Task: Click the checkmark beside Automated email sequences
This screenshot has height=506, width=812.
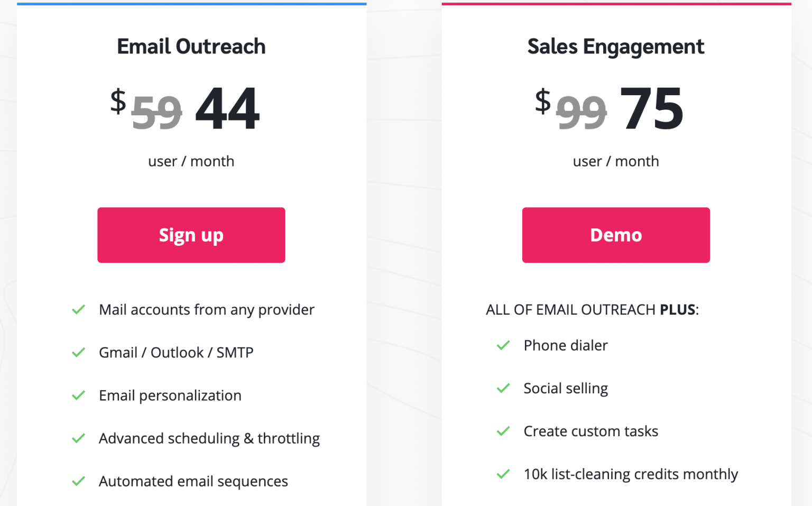Action: 78,481
